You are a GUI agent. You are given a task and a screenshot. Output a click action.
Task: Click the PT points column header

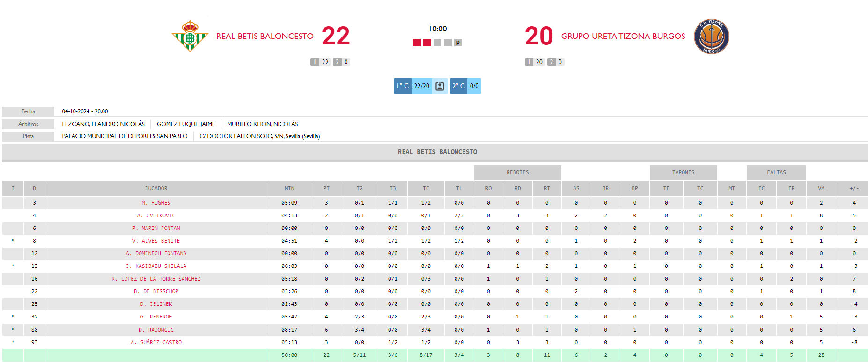[326, 188]
